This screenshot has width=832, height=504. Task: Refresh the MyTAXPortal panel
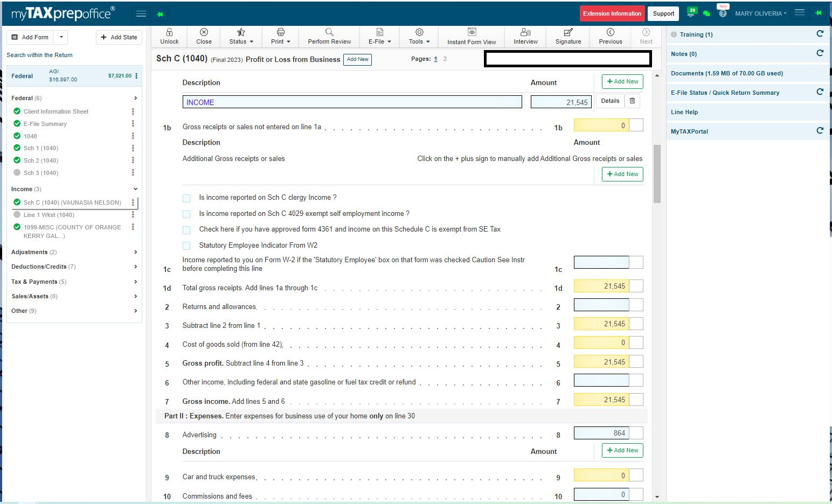click(820, 131)
